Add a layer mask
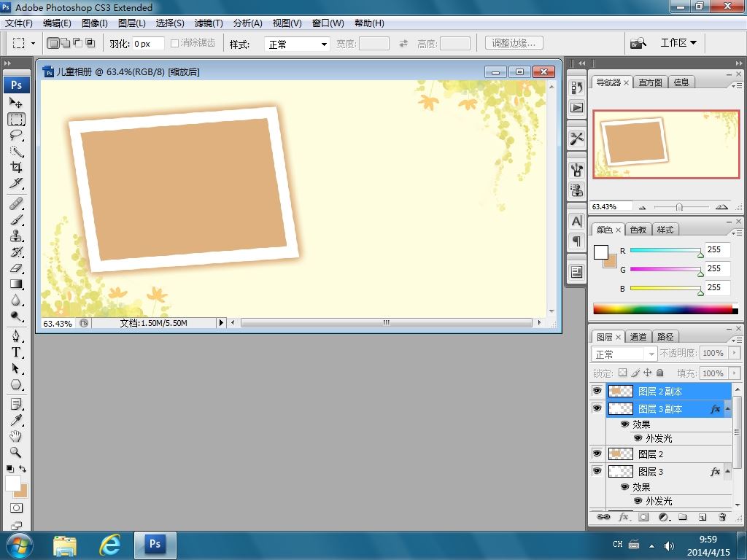The width and height of the screenshot is (747, 560). point(643,517)
